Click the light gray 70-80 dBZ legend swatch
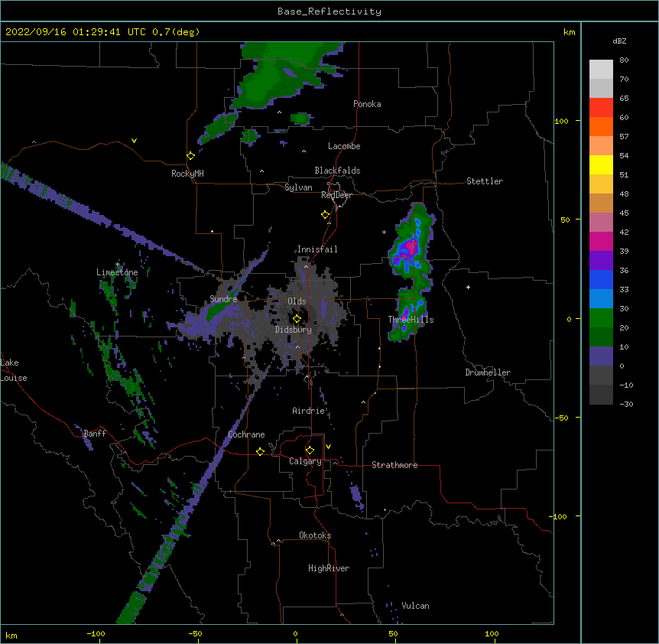Viewport: 659px width, 644px height. [601, 69]
